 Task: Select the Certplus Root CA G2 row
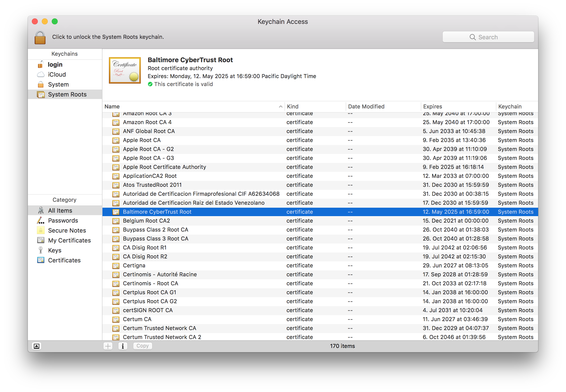pos(320,301)
